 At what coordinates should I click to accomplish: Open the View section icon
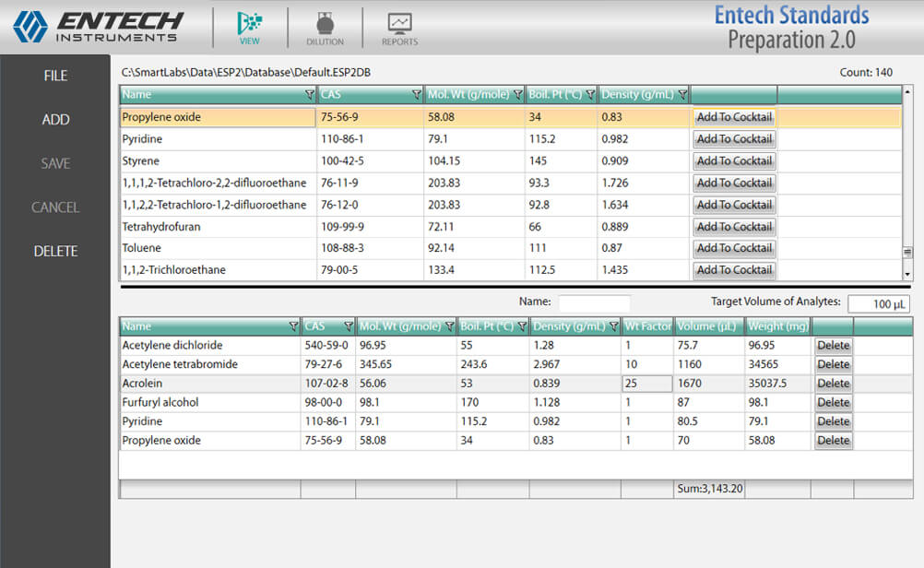click(x=250, y=28)
